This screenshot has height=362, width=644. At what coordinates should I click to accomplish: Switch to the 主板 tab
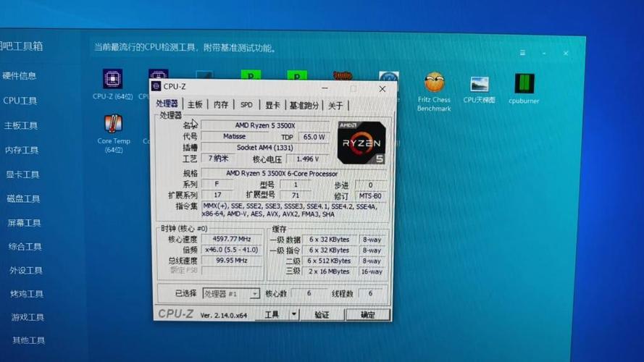[x=195, y=105]
